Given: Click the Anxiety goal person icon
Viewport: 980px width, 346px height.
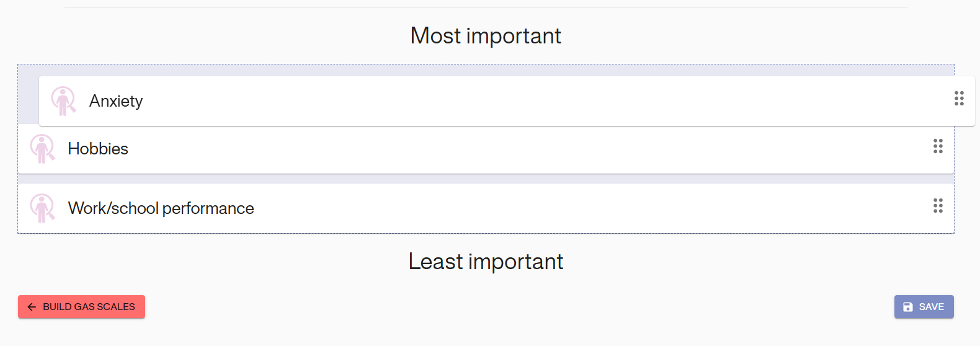Looking at the screenshot, I should [63, 101].
